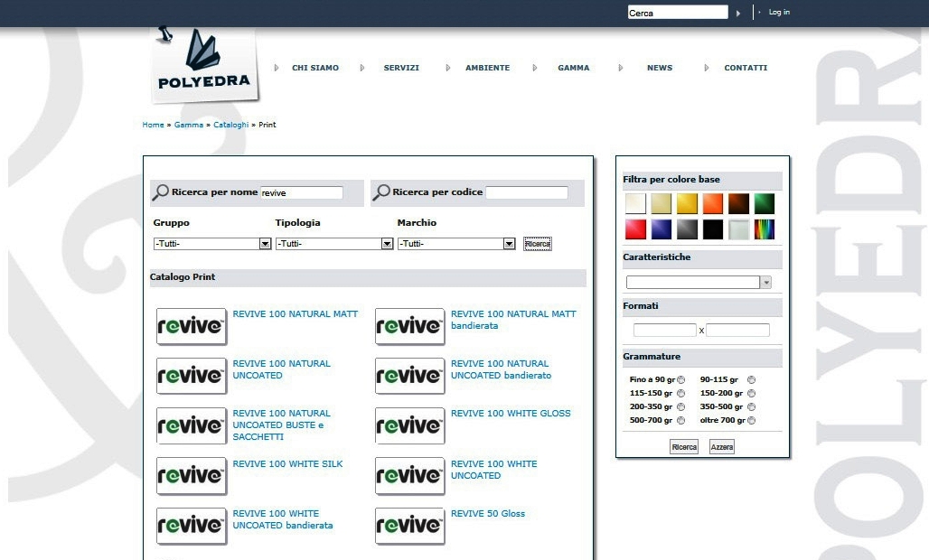The width and height of the screenshot is (929, 560).
Task: Click Ricerca button next to Marchio dropdown
Action: click(538, 244)
